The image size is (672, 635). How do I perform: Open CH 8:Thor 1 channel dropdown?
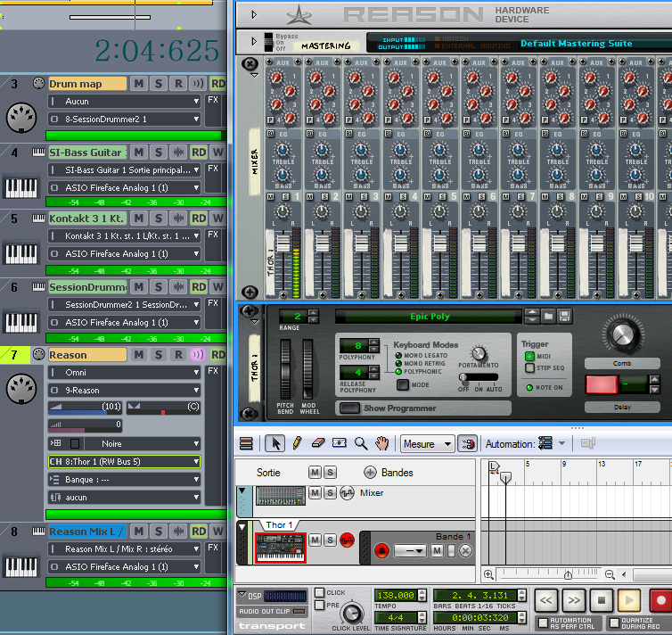[x=124, y=462]
